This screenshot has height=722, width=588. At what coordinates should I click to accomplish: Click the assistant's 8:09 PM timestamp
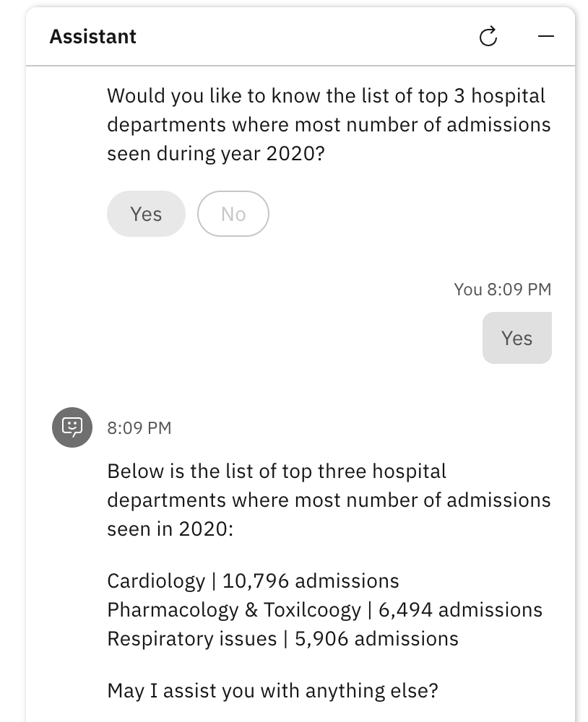[x=139, y=427]
